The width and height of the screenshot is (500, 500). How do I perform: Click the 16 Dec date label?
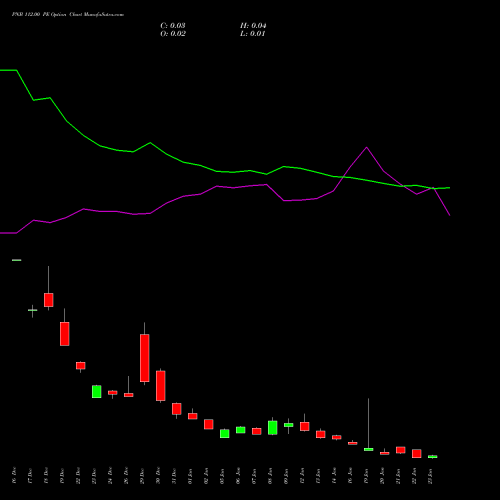pos(14,475)
